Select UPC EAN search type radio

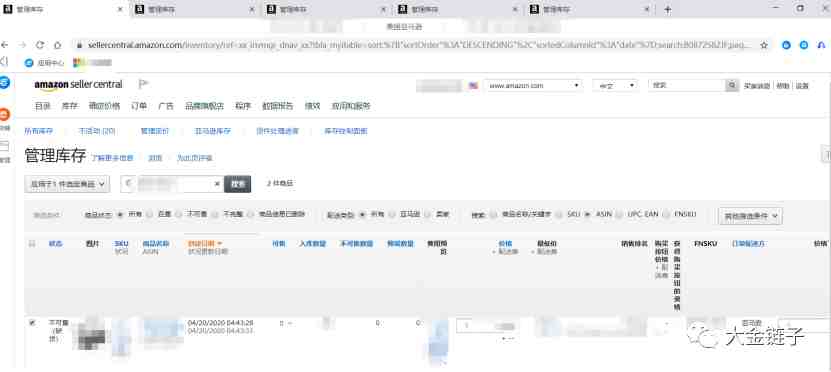pos(620,215)
